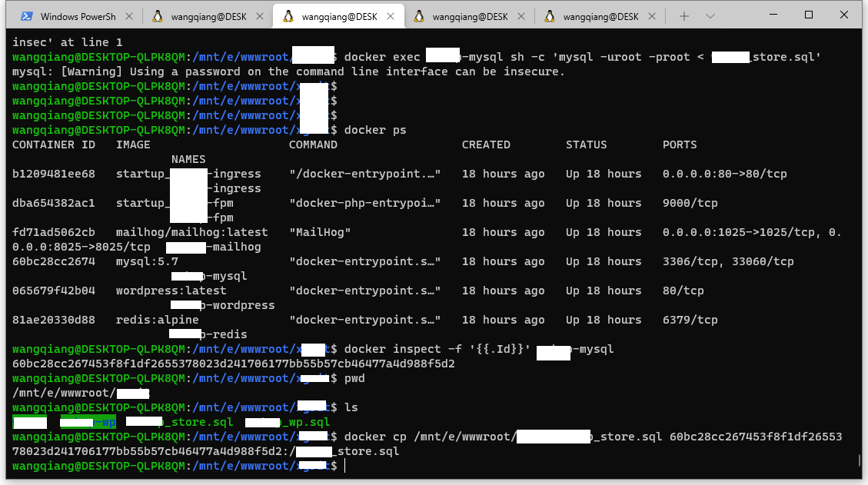Click the mailhog/mailhog:latest image name
The image size is (868, 485).
click(x=191, y=232)
